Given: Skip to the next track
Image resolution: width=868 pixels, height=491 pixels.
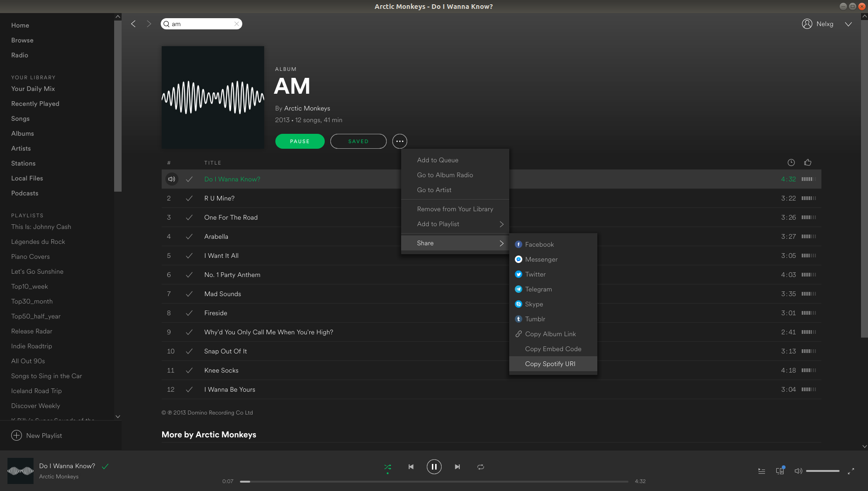Looking at the screenshot, I should pos(457,467).
